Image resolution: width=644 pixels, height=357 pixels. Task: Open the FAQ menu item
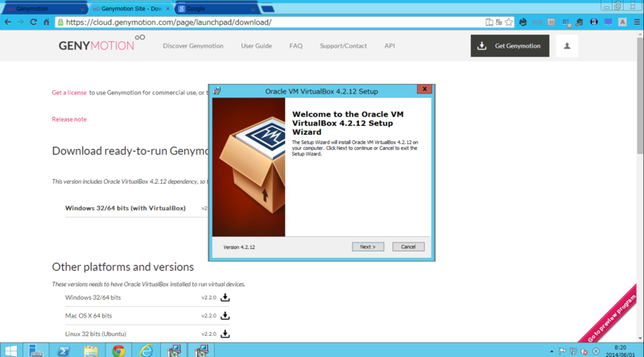295,46
